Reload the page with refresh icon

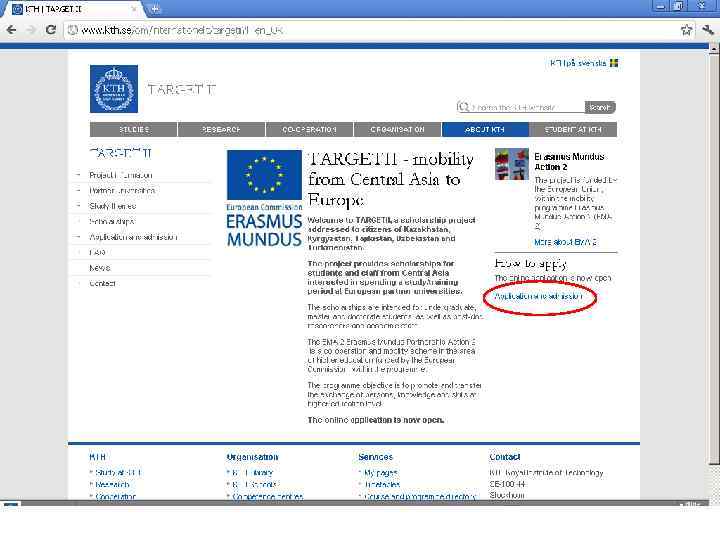pyautogui.click(x=51, y=30)
